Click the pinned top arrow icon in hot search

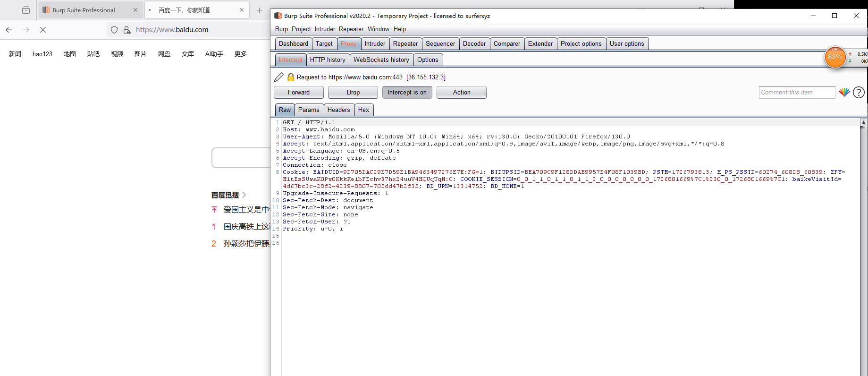pos(214,209)
